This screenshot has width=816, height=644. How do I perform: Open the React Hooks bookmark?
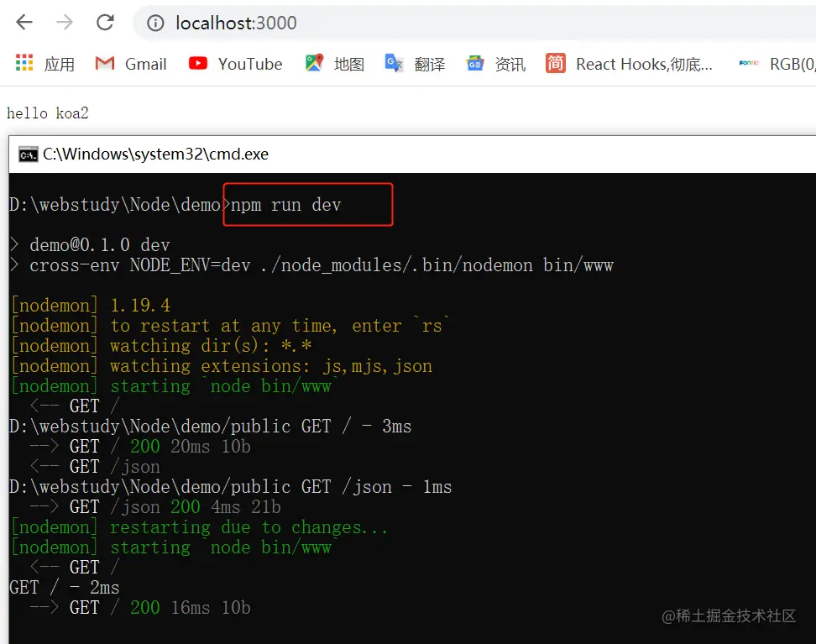[x=644, y=64]
